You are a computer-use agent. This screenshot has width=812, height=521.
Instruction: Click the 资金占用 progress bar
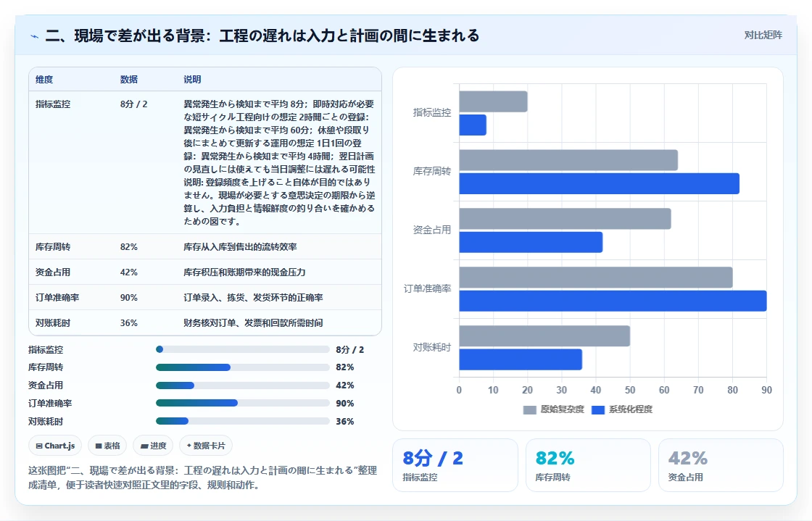tap(242, 385)
